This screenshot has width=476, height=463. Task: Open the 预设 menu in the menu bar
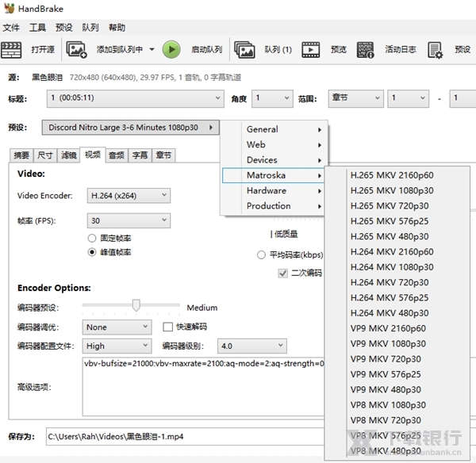pos(63,28)
